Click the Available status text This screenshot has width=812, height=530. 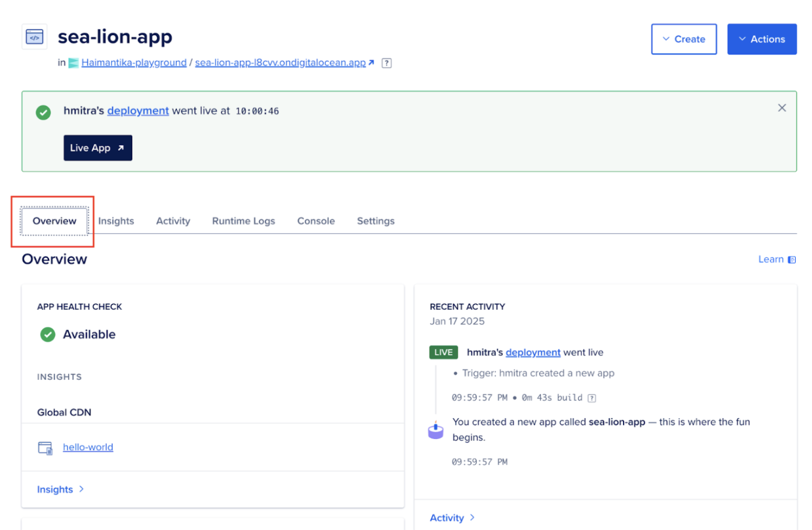(x=89, y=334)
